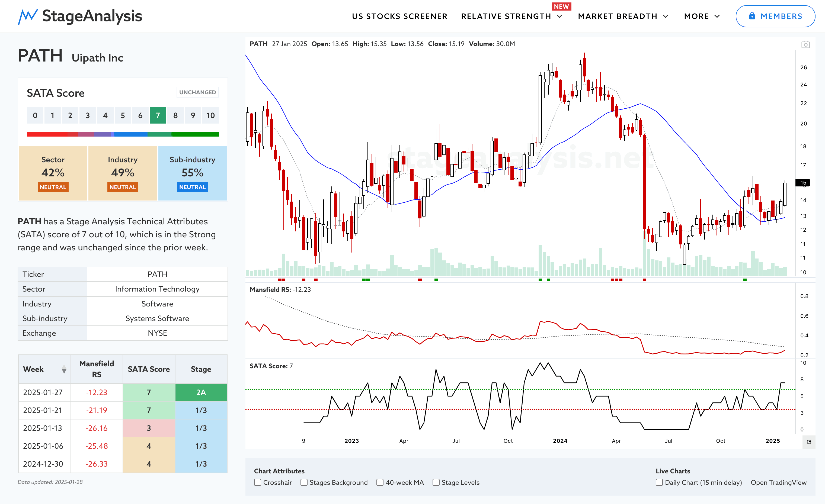Screen dimensions: 825x504
Task: Toggle the 40-week MA checkbox
Action: 380,482
